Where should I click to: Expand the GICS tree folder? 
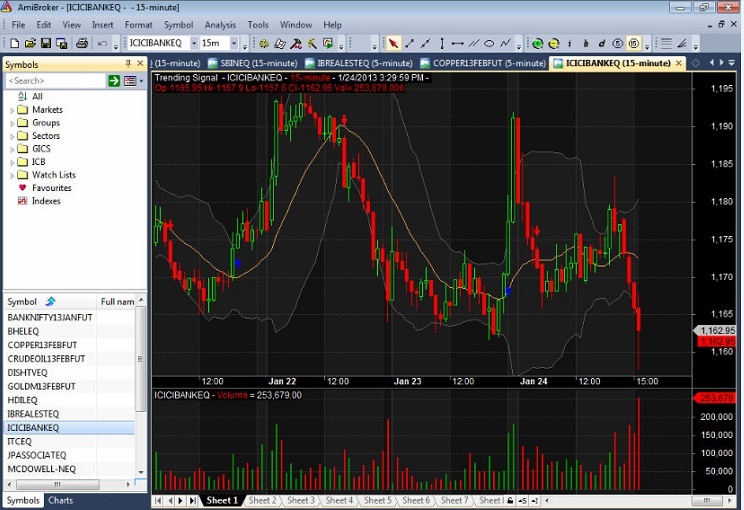(x=12, y=149)
